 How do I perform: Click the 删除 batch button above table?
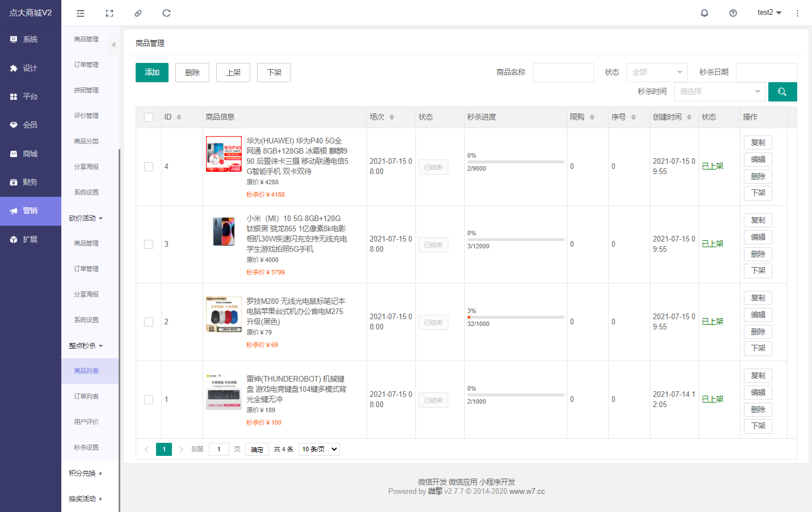coord(192,73)
